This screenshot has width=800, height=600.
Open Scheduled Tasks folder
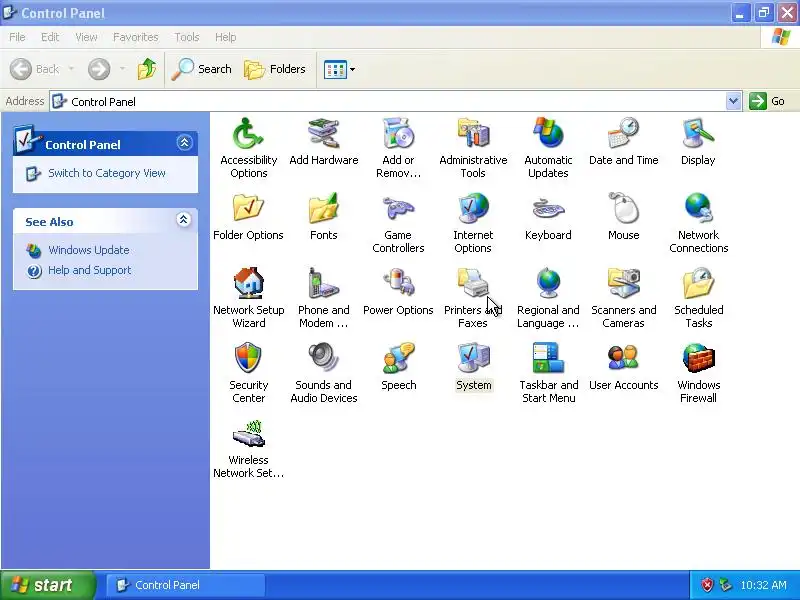698,298
